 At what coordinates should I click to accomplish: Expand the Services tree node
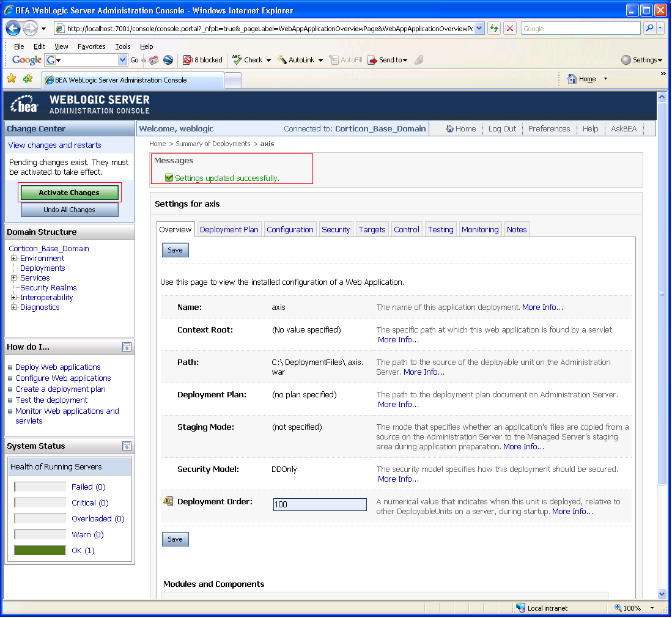[x=13, y=278]
